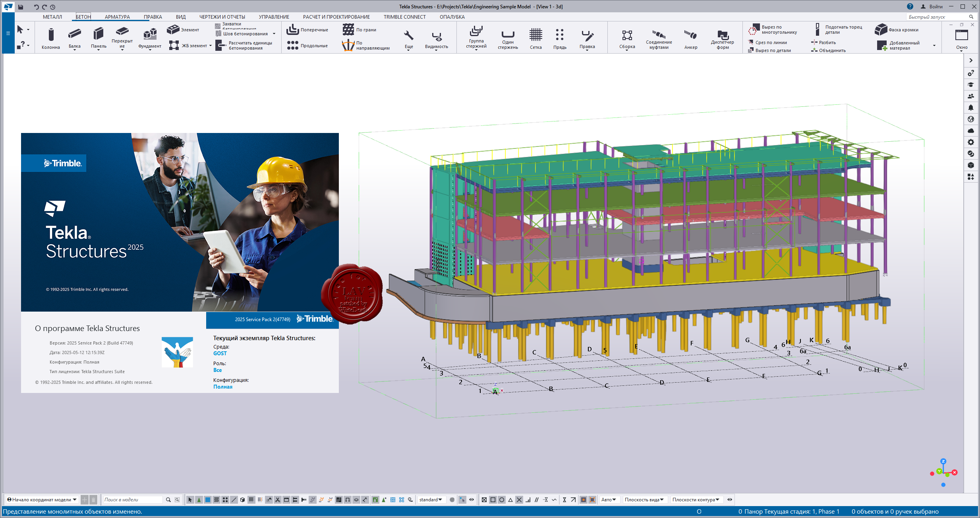The image size is (980, 518).
Task: Click the Полная configuration link
Action: point(223,387)
